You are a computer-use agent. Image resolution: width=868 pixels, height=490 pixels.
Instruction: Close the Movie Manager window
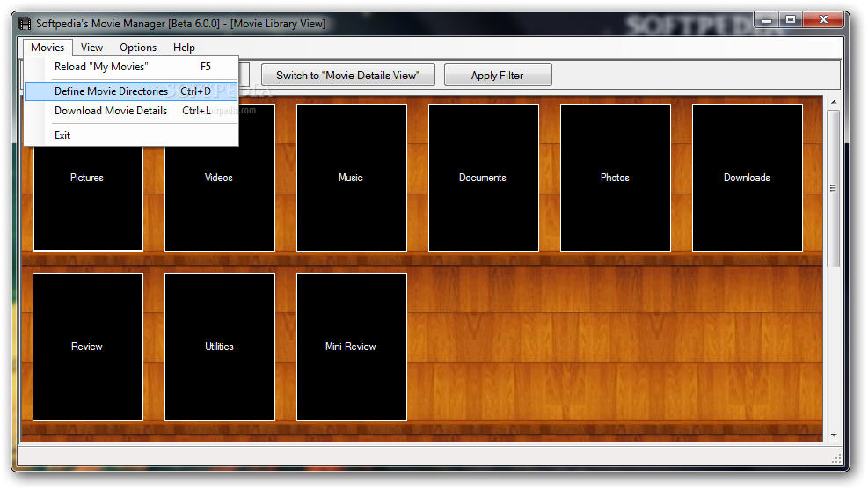click(823, 20)
